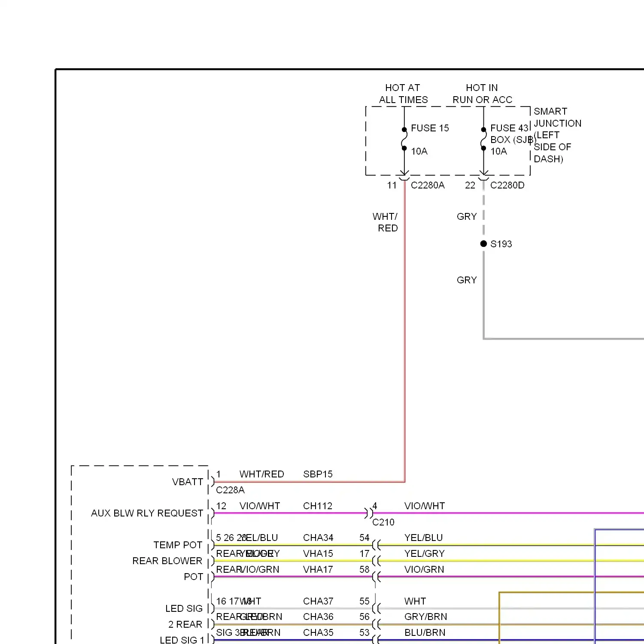
Task: Click the 'SMART JUNCTION' box label
Action: pos(557,117)
